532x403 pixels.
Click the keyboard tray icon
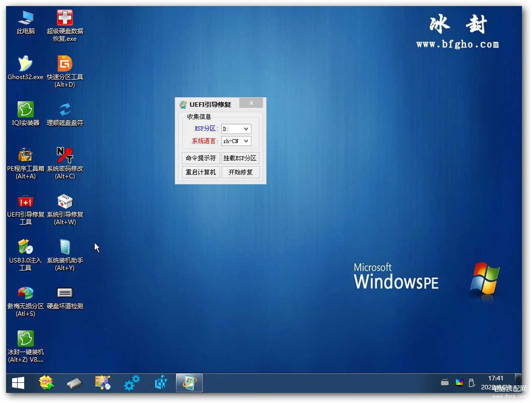[445, 383]
